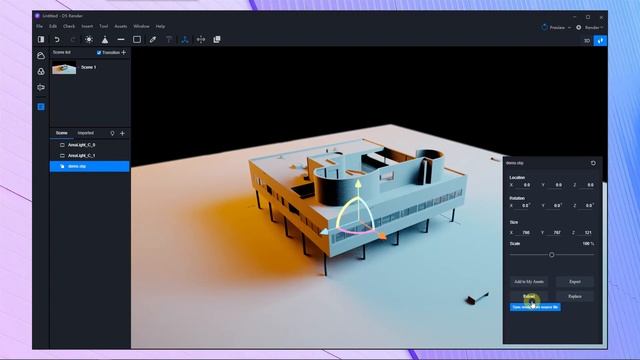The height and width of the screenshot is (360, 640).
Task: Select the demo.skp tree row
Action: point(90,166)
